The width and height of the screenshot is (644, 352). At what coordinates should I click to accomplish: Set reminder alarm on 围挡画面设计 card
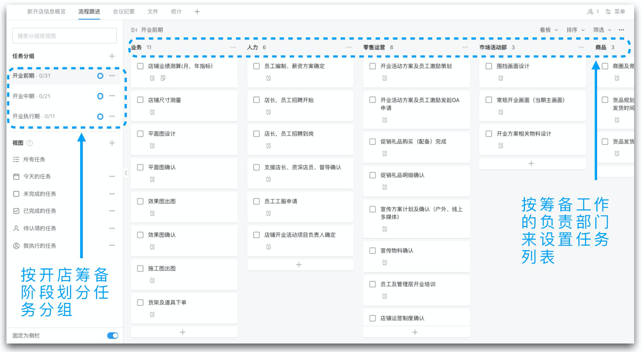coord(501,78)
